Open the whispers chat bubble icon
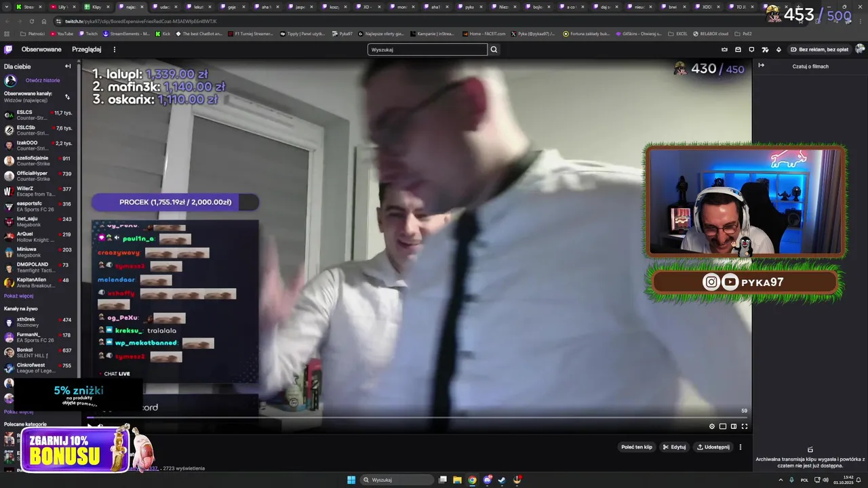 click(x=751, y=49)
